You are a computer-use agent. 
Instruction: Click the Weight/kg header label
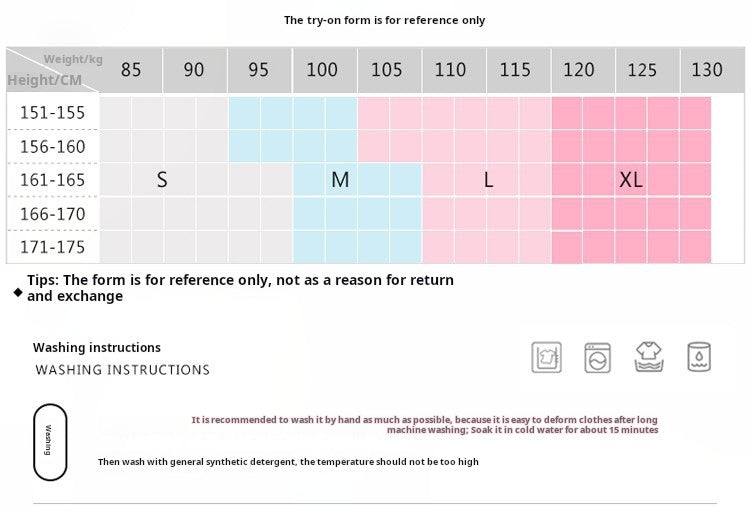(x=73, y=59)
